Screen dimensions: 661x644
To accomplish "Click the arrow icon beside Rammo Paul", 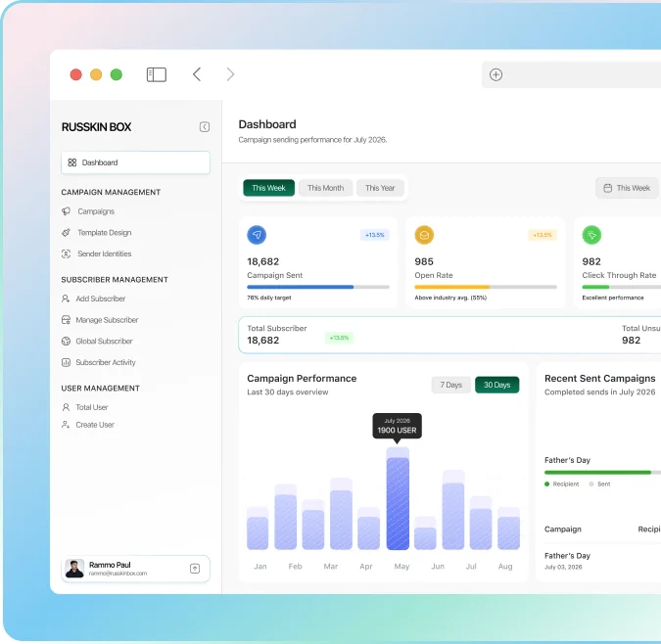I will click(195, 569).
